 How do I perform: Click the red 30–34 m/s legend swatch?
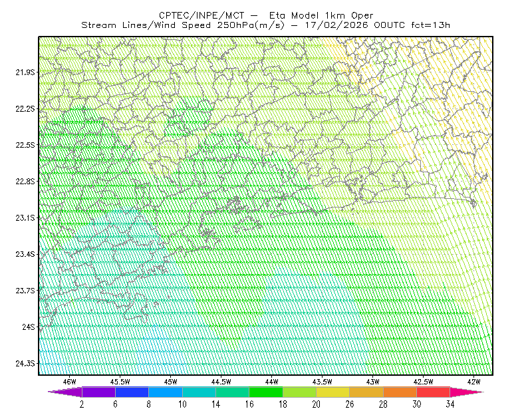pyautogui.click(x=434, y=392)
